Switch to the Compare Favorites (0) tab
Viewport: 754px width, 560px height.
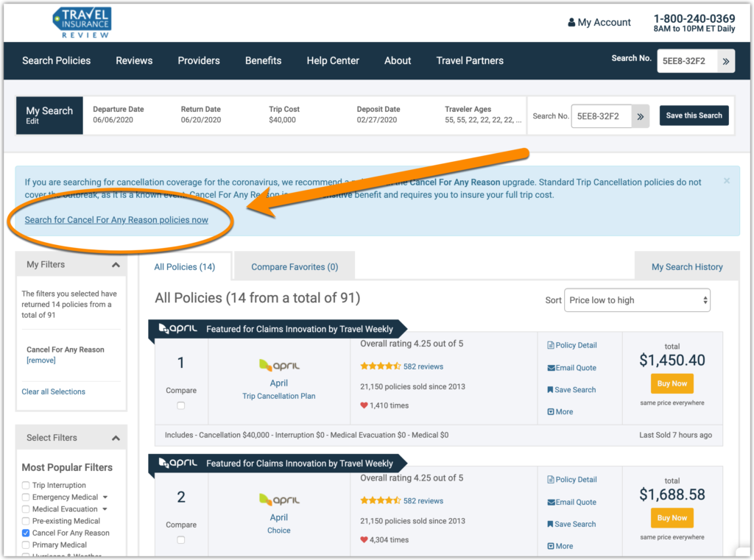point(295,267)
